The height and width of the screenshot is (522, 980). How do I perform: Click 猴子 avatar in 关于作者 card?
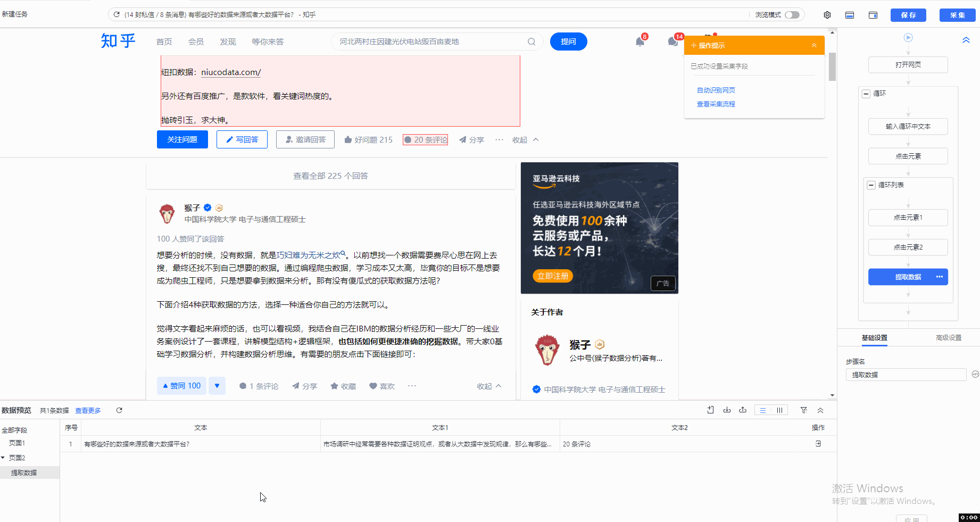click(547, 350)
